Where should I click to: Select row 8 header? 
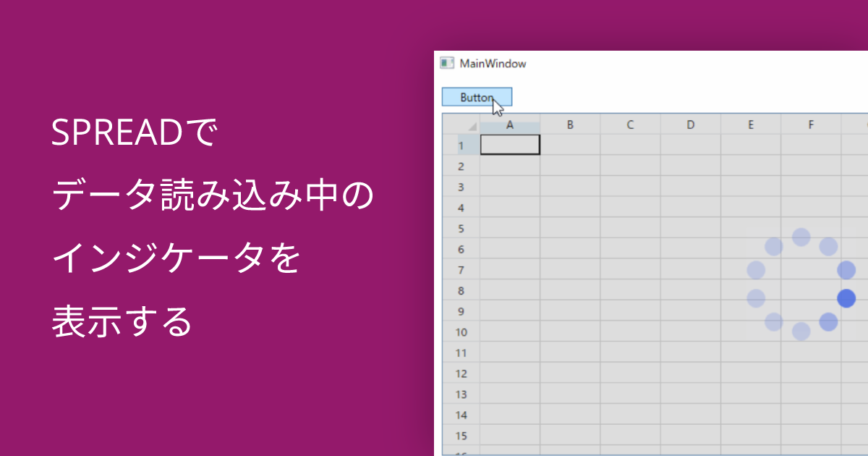[461, 291]
